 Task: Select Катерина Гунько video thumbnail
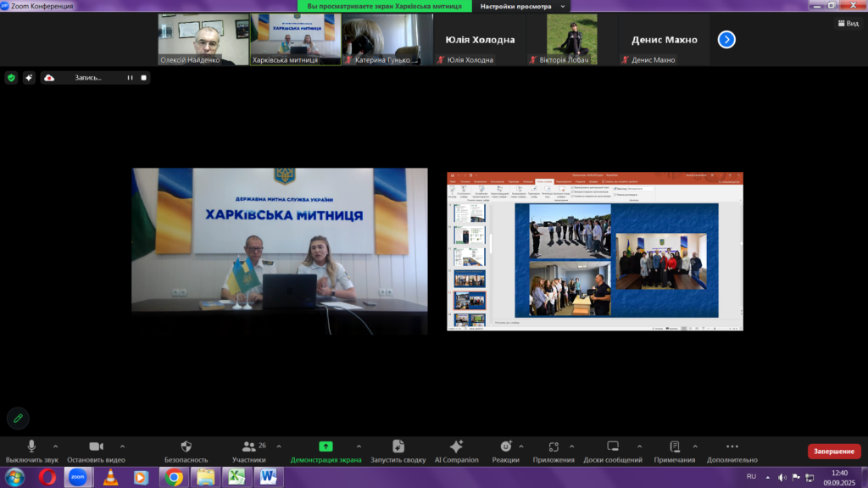[x=387, y=39]
